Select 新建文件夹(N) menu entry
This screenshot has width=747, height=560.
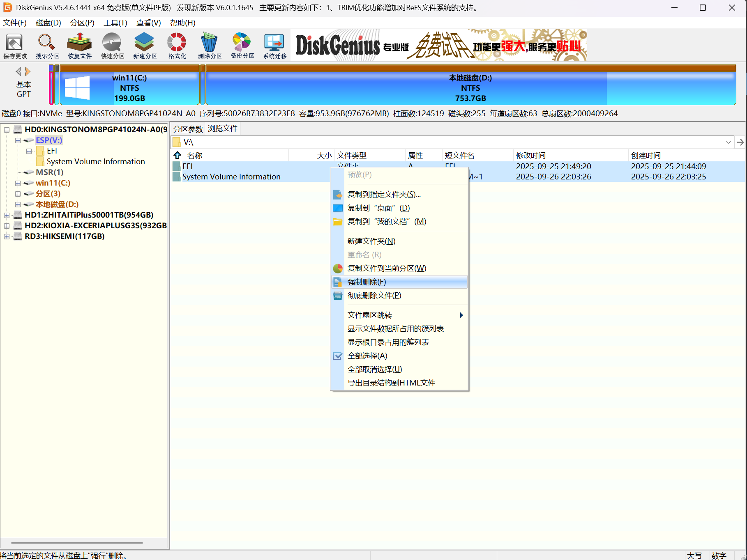click(399, 241)
